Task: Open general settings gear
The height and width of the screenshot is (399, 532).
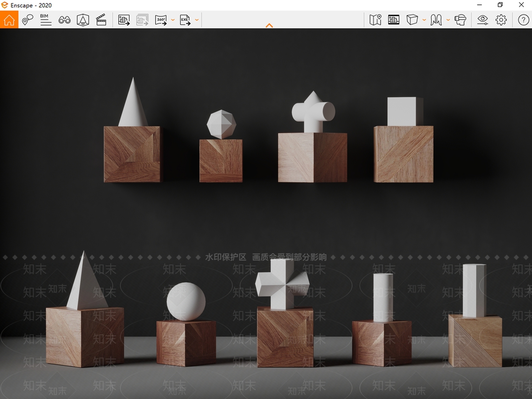Action: coord(501,20)
